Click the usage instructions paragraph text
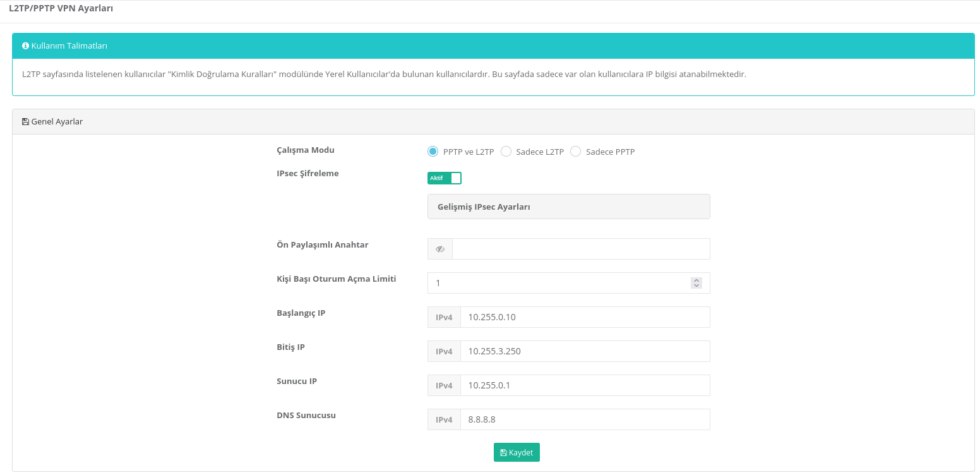 [384, 75]
